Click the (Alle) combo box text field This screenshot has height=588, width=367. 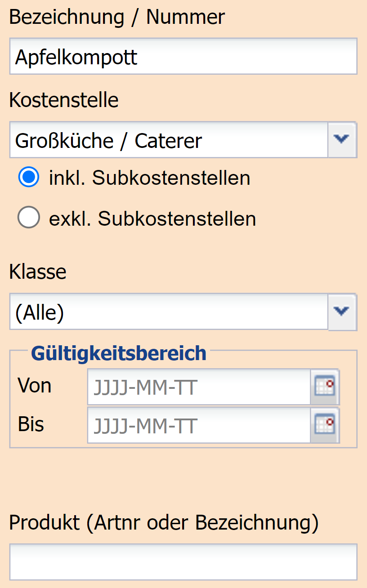[169, 312]
